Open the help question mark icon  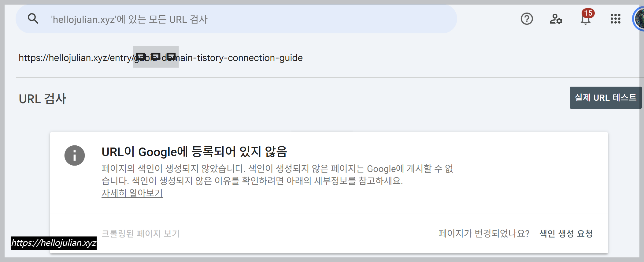[x=527, y=19]
